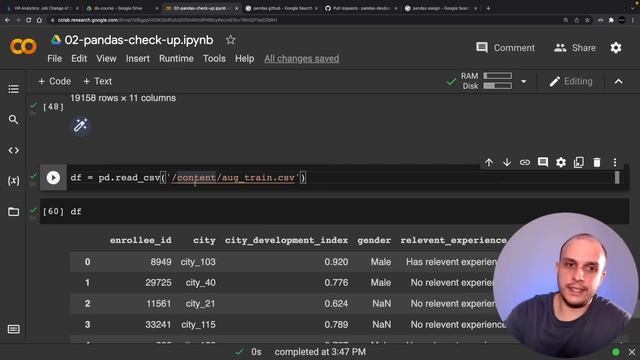Add a comment on the cell icon

click(x=543, y=162)
